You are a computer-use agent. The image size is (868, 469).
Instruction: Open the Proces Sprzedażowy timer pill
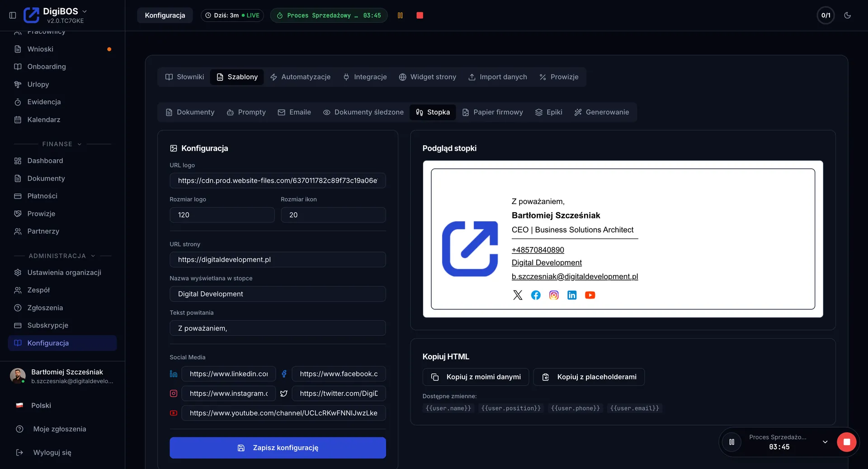pyautogui.click(x=329, y=15)
